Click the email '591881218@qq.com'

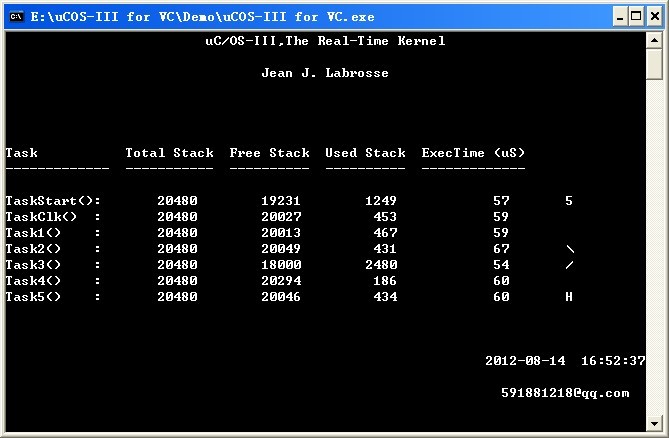click(x=565, y=393)
